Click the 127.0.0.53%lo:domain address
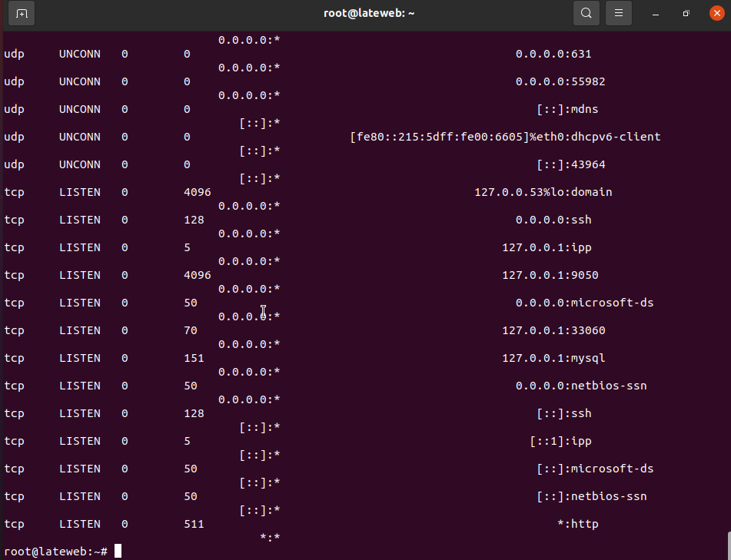 pyautogui.click(x=543, y=192)
